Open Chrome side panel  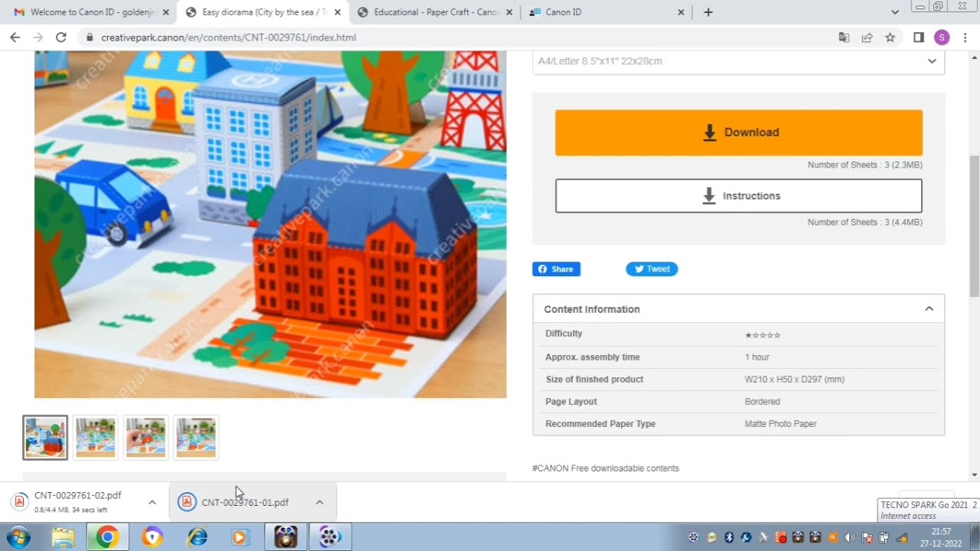pyautogui.click(x=919, y=37)
